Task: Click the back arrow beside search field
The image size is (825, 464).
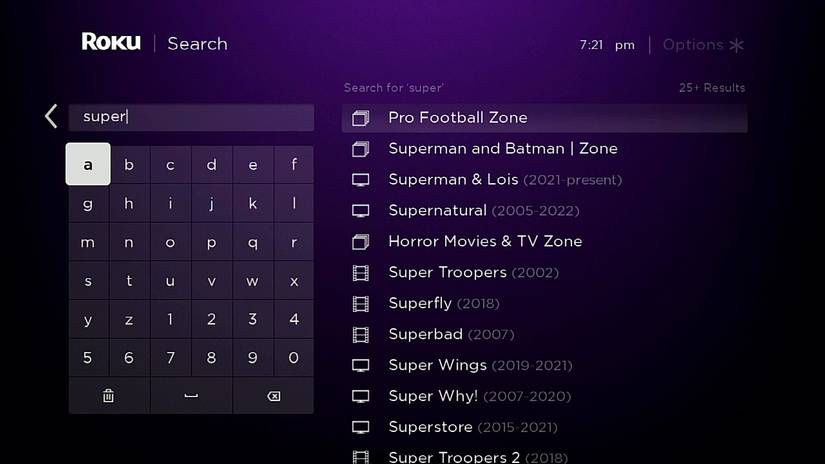Action: click(51, 117)
